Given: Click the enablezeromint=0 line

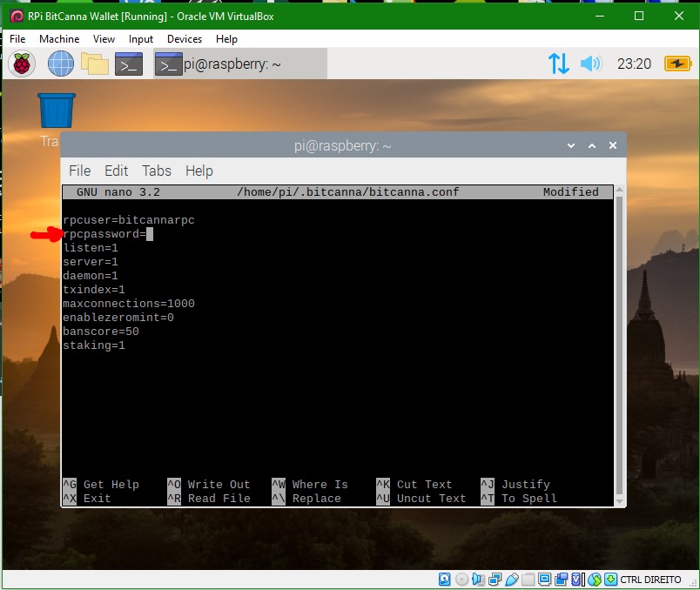Looking at the screenshot, I should [x=118, y=318].
